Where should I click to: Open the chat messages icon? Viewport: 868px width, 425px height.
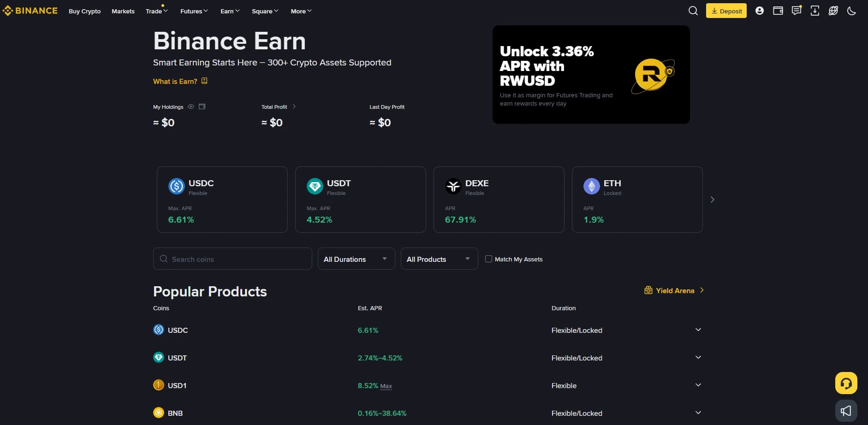796,10
